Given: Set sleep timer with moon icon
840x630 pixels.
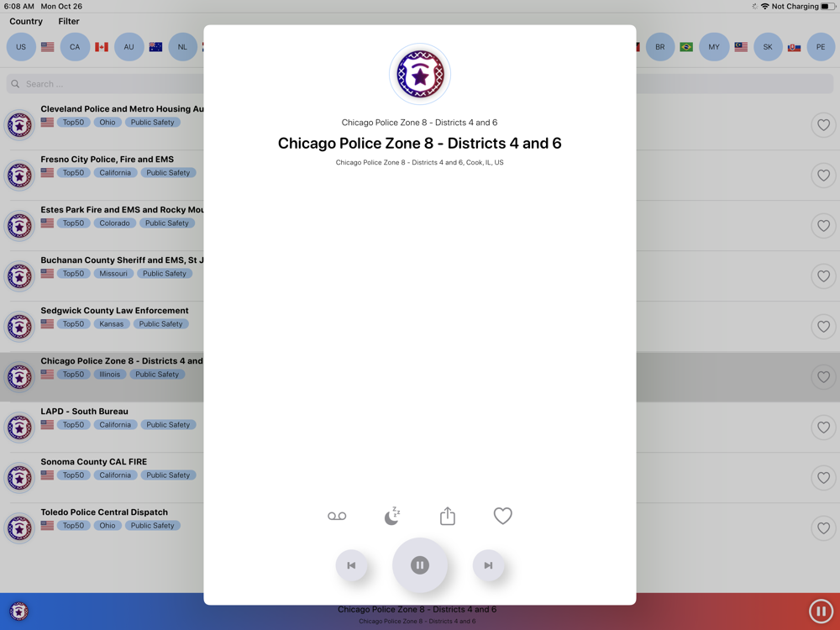Looking at the screenshot, I should [392, 516].
